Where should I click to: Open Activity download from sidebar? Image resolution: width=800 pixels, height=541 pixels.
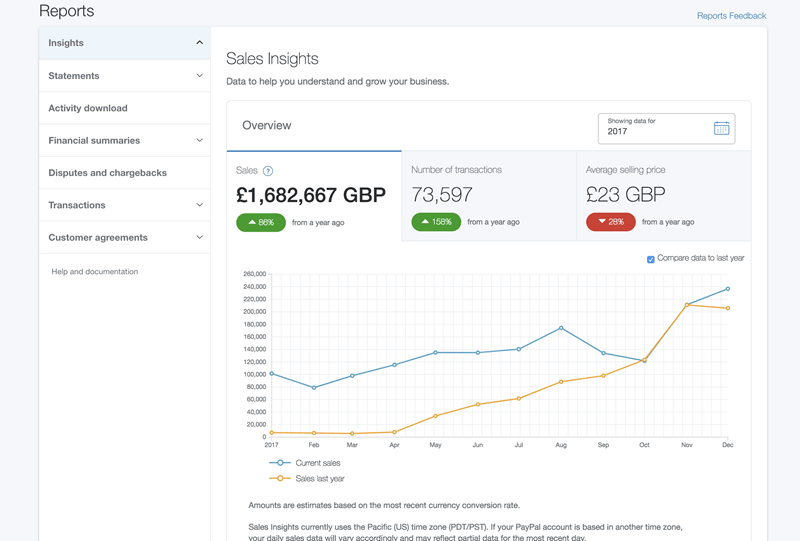(88, 108)
